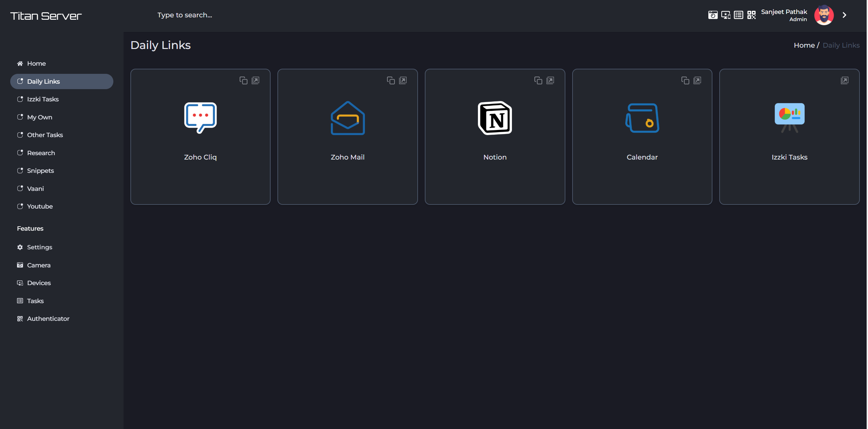Click the screen/display icon in top bar
This screenshot has height=429, width=868.
click(725, 15)
